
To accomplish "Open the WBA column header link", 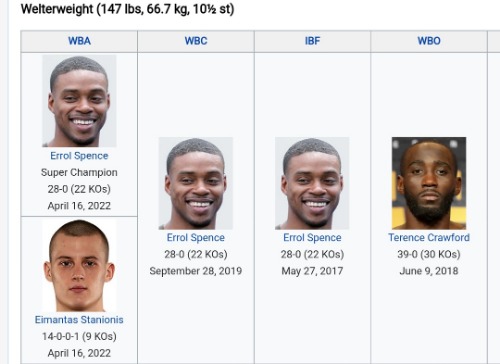I will tap(79, 41).
